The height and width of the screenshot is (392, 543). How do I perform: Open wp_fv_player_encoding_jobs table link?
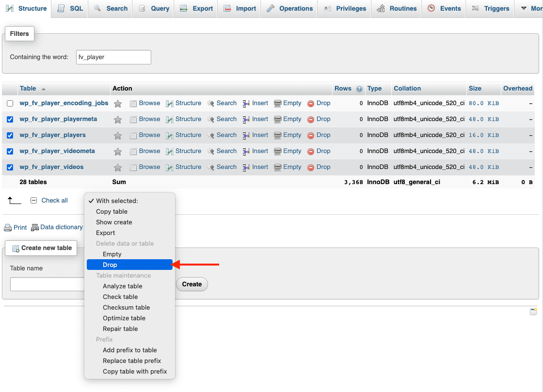pyautogui.click(x=64, y=103)
